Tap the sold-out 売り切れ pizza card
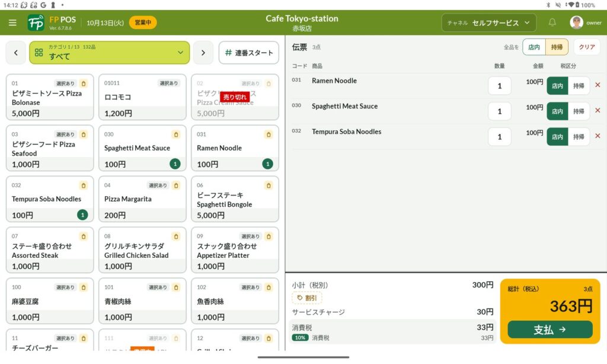 tap(235, 97)
